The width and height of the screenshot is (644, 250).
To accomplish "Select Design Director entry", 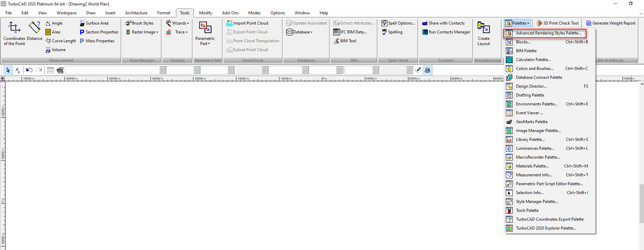I will pos(550,86).
